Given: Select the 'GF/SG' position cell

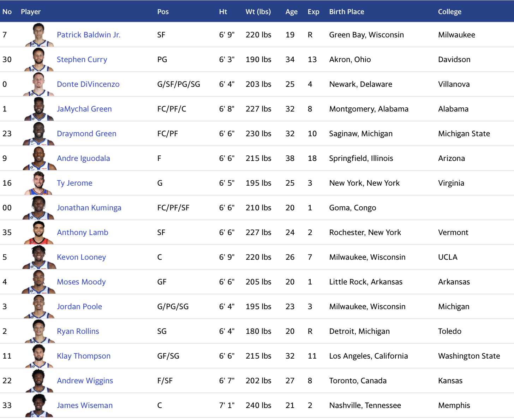Looking at the screenshot, I should (168, 356).
